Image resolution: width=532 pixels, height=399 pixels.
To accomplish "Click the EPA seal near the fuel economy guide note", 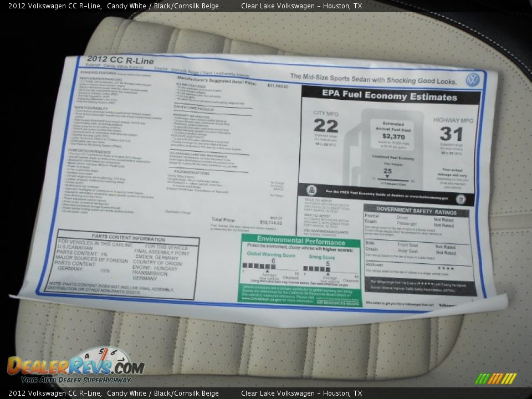I will coord(311,190).
